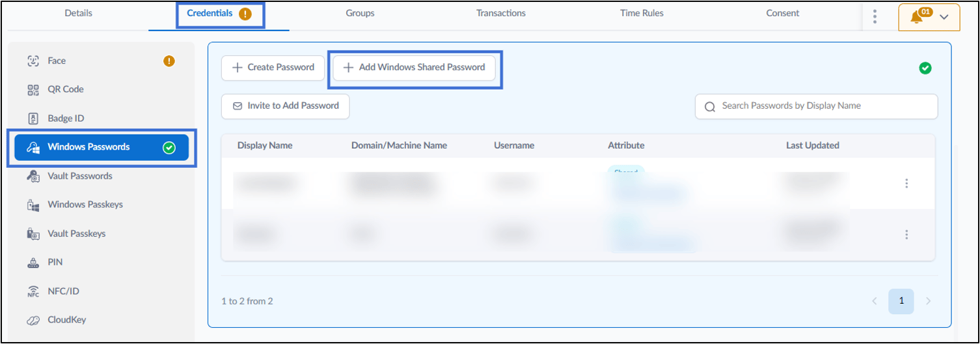Focus the Search Passwords by Display Name field
The width and height of the screenshot is (980, 344).
816,106
